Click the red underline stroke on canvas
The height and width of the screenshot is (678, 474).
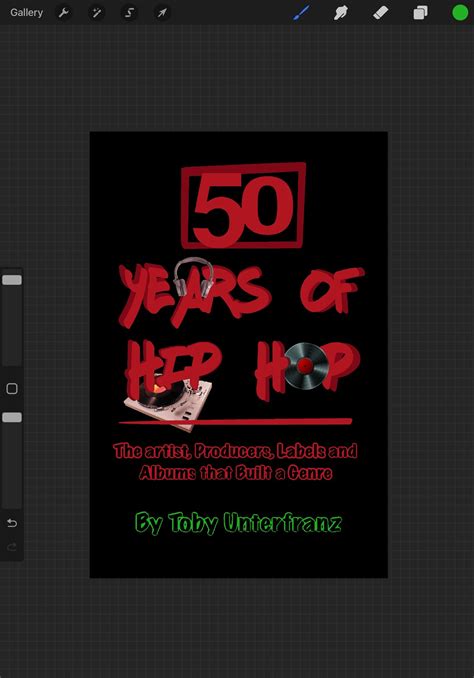click(235, 421)
